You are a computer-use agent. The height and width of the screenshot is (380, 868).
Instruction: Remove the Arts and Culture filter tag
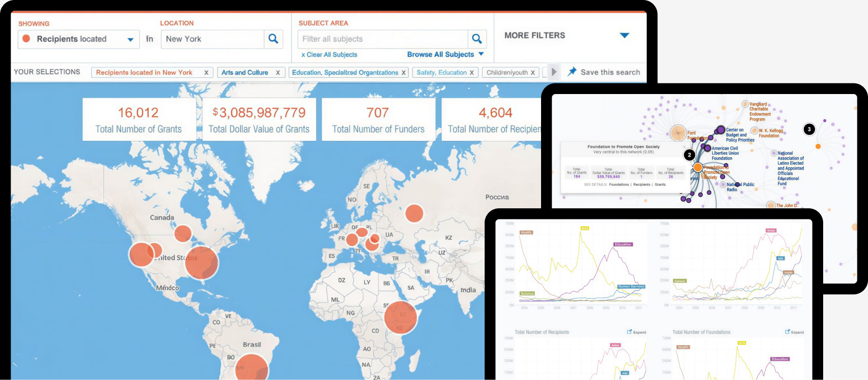click(278, 73)
